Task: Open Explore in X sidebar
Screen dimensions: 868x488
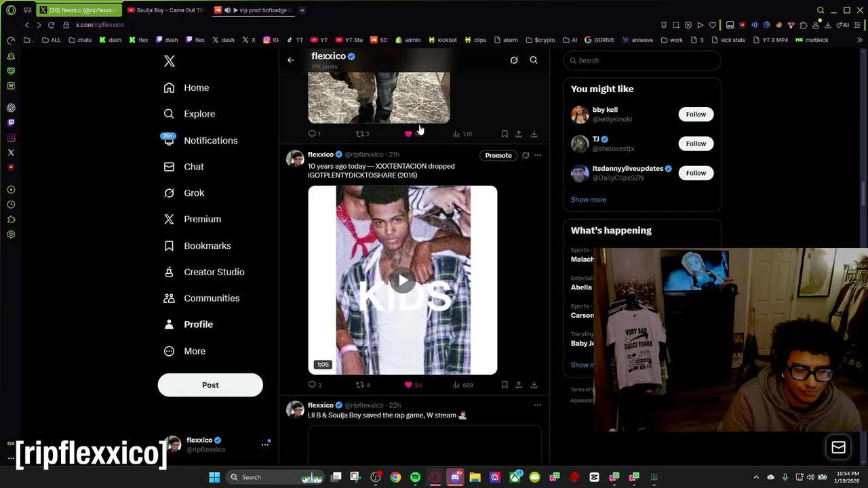Action: (x=189, y=114)
